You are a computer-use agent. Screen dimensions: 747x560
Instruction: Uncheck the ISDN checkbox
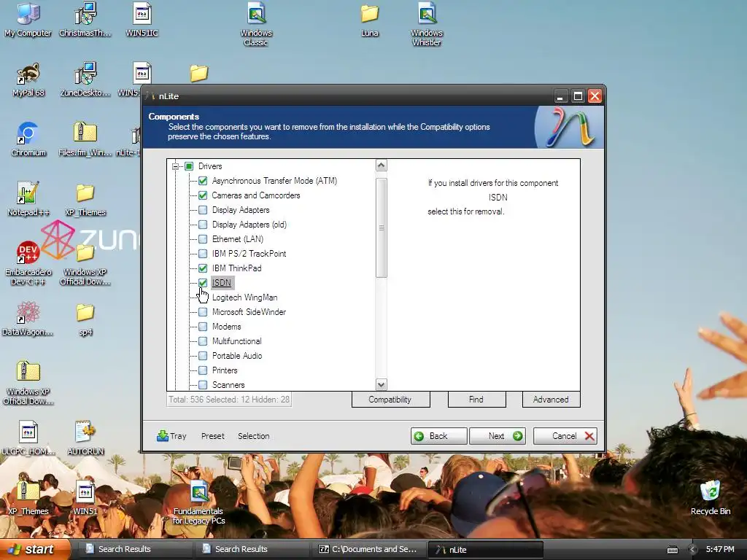203,283
